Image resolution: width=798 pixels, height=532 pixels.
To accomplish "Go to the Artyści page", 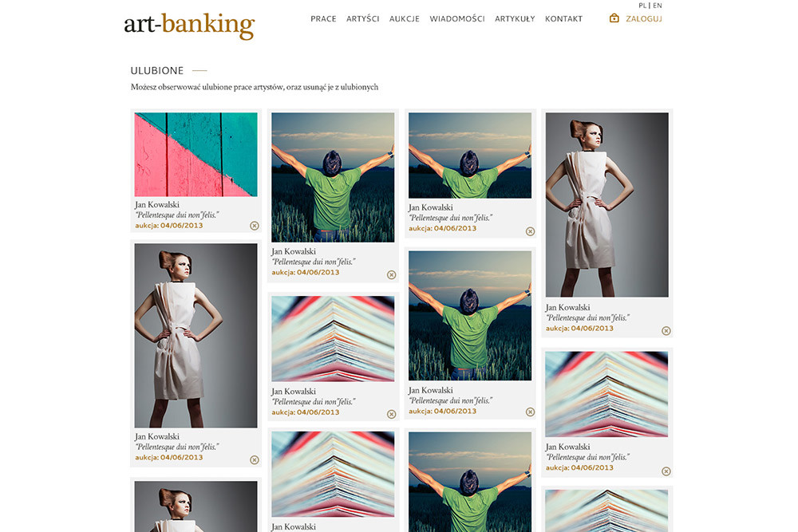I will pos(362,19).
